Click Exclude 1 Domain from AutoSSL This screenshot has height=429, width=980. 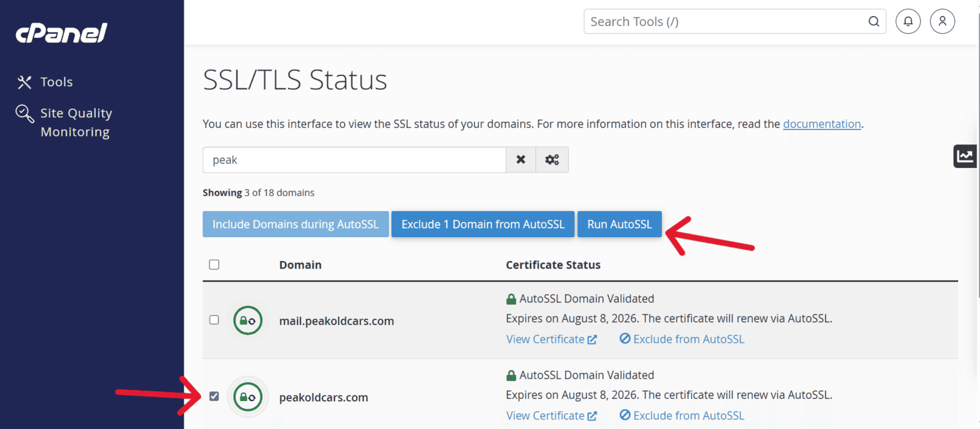click(483, 224)
